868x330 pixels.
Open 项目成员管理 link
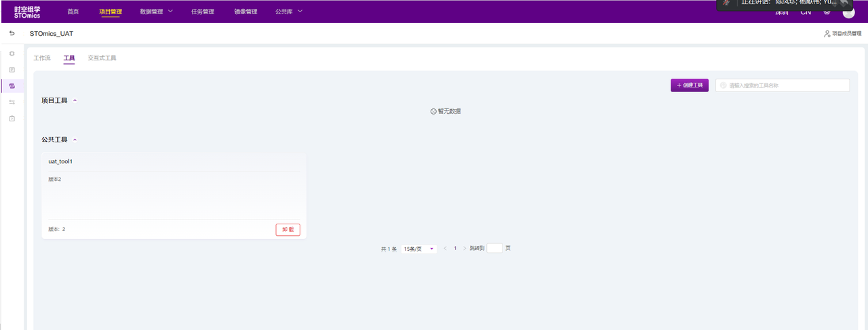click(x=842, y=33)
